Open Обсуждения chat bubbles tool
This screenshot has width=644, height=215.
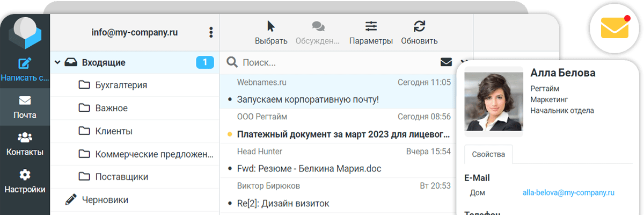click(x=318, y=26)
